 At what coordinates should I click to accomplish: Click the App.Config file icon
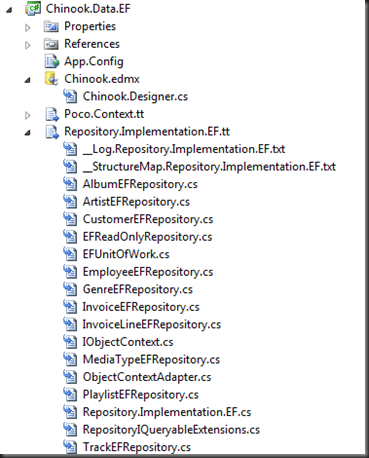(x=52, y=61)
